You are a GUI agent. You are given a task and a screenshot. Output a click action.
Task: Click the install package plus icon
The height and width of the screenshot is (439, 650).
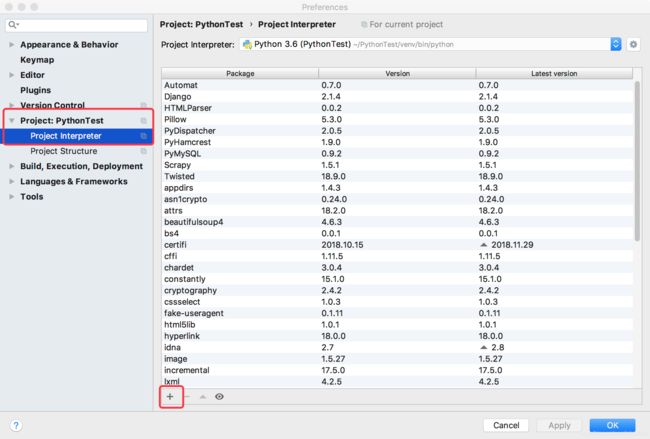coord(170,397)
